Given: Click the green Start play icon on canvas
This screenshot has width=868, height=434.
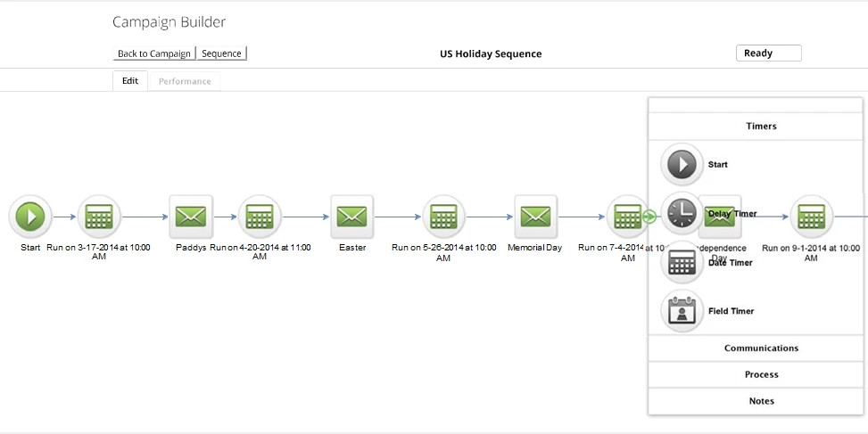Looking at the screenshot, I should (30, 217).
